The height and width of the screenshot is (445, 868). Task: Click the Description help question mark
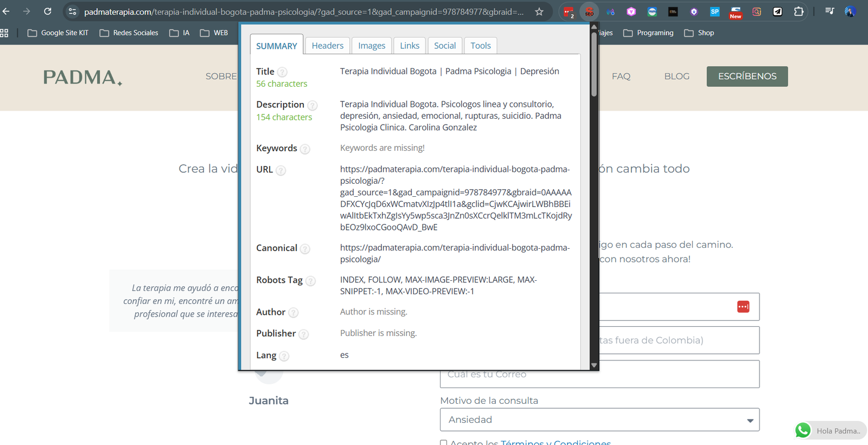click(312, 105)
